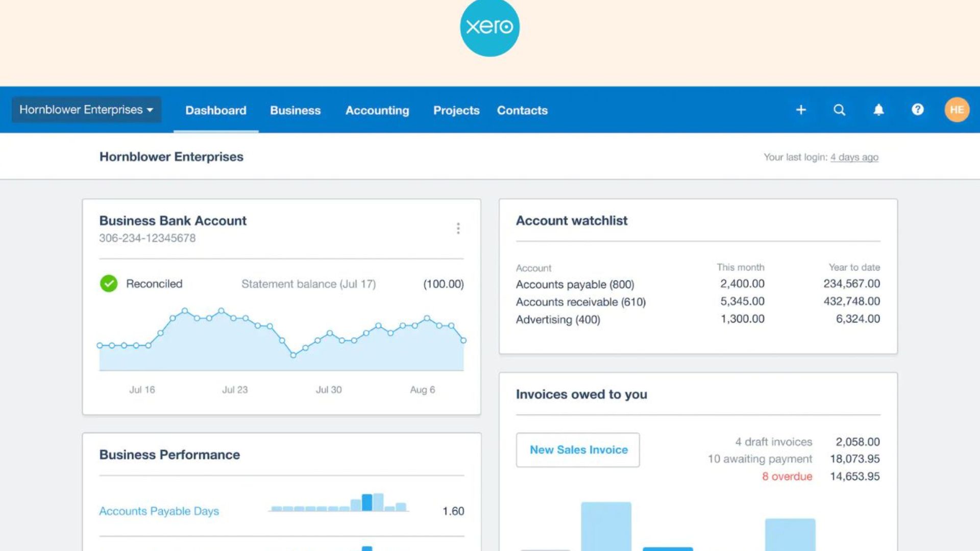Screen dimensions: 980x551
Task: Open the help question mark icon
Action: coord(917,110)
